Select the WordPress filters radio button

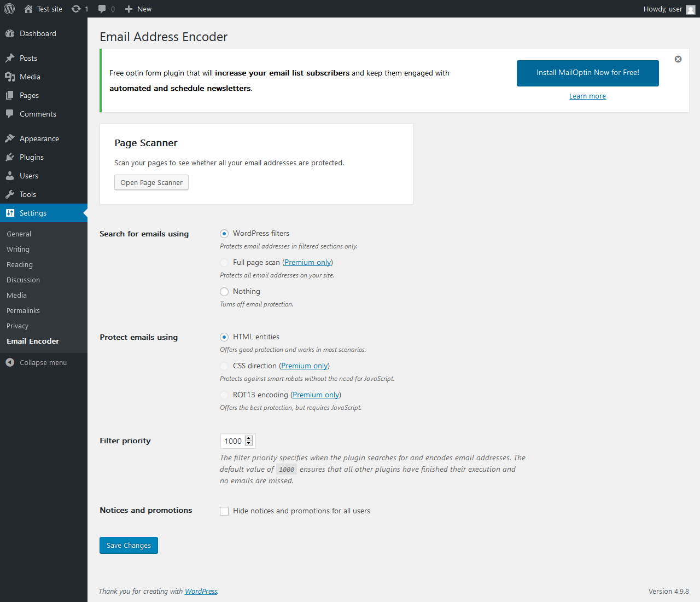tap(224, 234)
